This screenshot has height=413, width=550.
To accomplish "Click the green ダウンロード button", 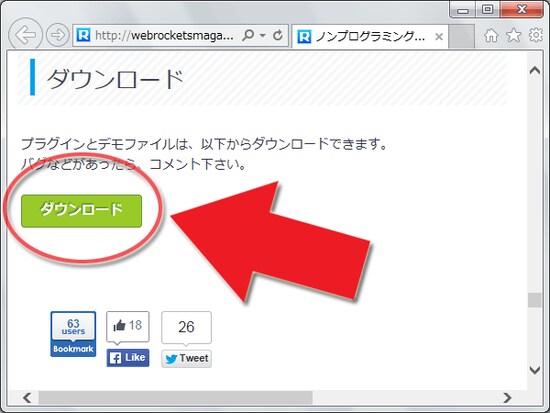I will 81,211.
